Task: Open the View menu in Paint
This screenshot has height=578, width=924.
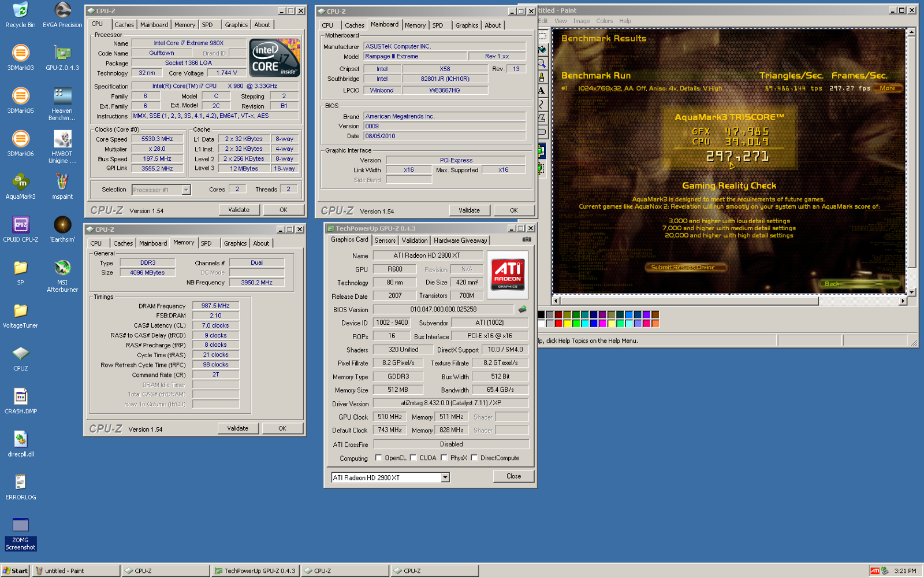Action: (x=561, y=21)
